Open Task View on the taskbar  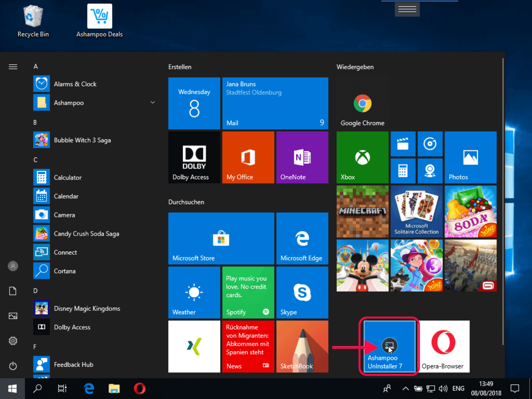(62, 389)
